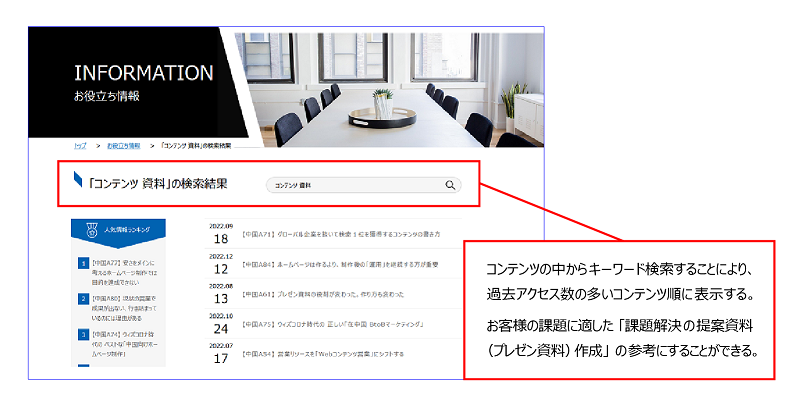The width and height of the screenshot is (798, 411).
Task: Select the number 2 ranking badge
Action: point(83,298)
